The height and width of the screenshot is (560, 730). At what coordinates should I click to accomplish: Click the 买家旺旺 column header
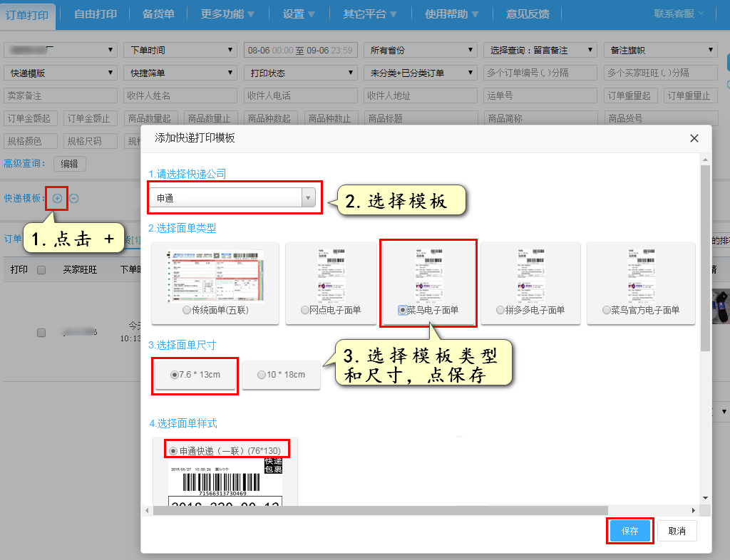point(80,270)
